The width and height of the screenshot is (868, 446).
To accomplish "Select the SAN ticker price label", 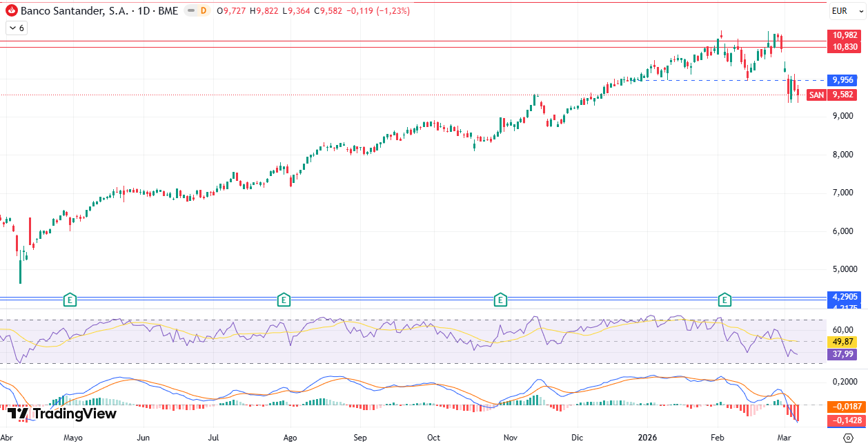I will pyautogui.click(x=816, y=95).
